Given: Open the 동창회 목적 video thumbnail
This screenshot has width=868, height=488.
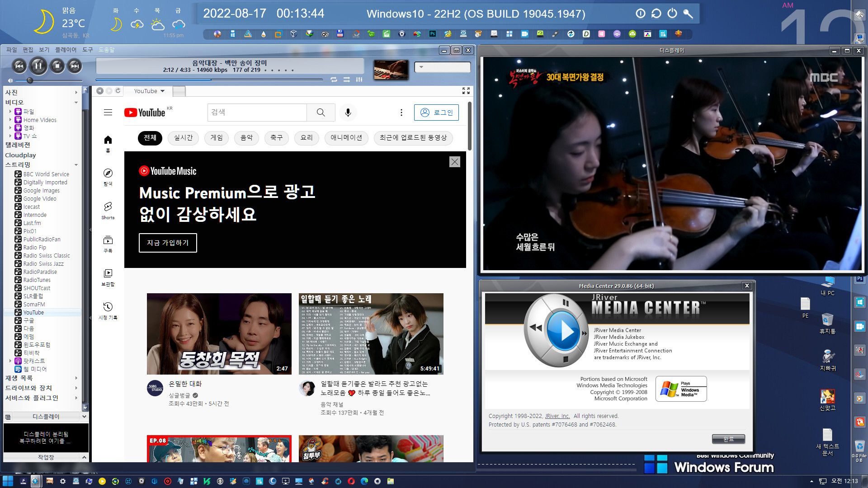Looking at the screenshot, I should (x=219, y=334).
